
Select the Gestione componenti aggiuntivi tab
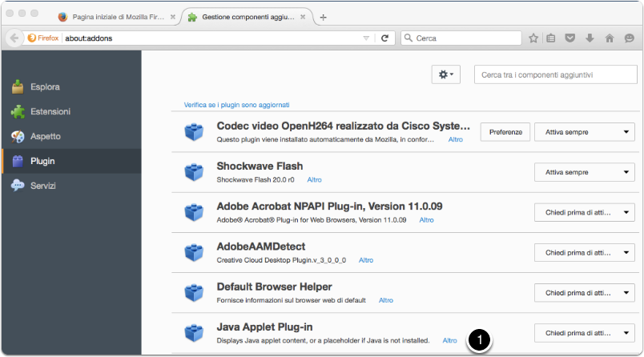coord(248,17)
